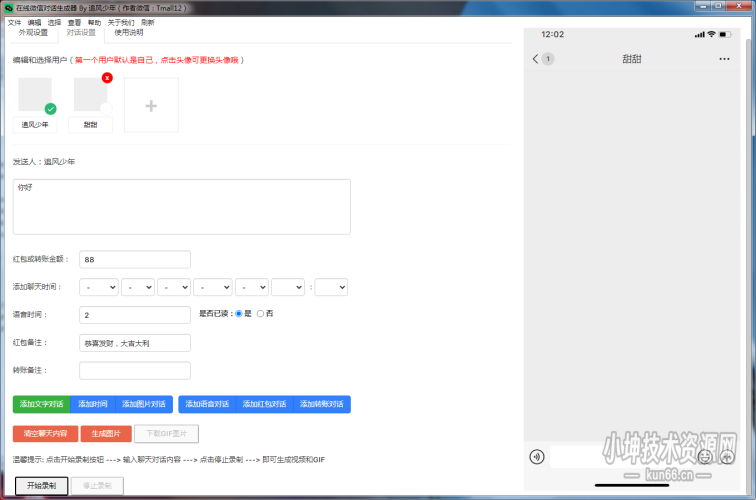Viewport: 756px width, 500px height.
Task: Remove user 甜甜 with the red X badge
Action: tap(107, 78)
